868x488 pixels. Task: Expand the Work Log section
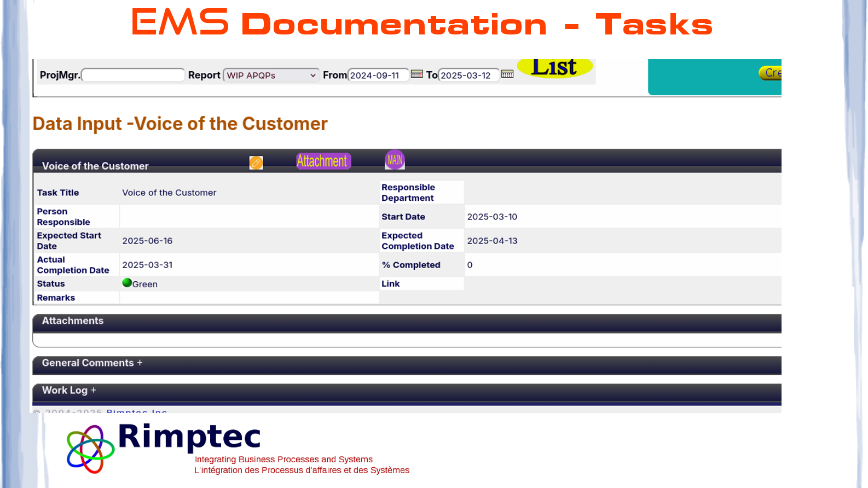[69, 391]
